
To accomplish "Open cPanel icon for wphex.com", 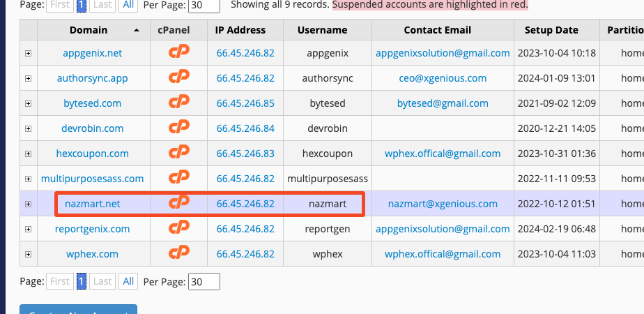I will pos(178,253).
